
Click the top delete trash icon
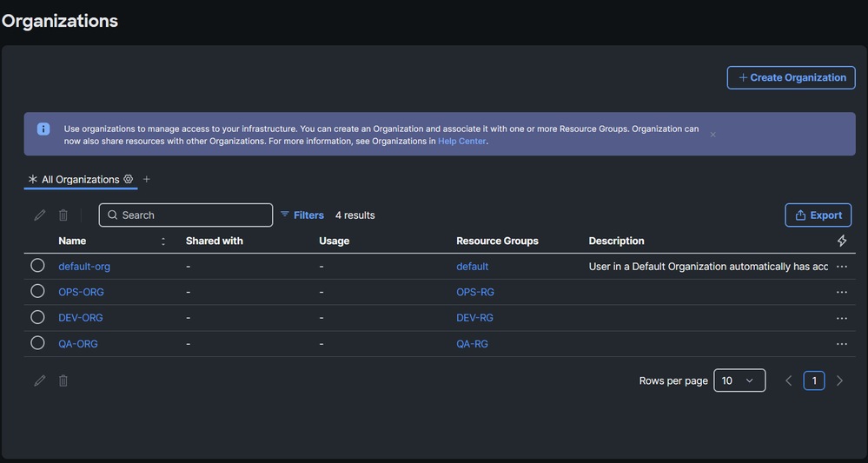click(x=63, y=215)
